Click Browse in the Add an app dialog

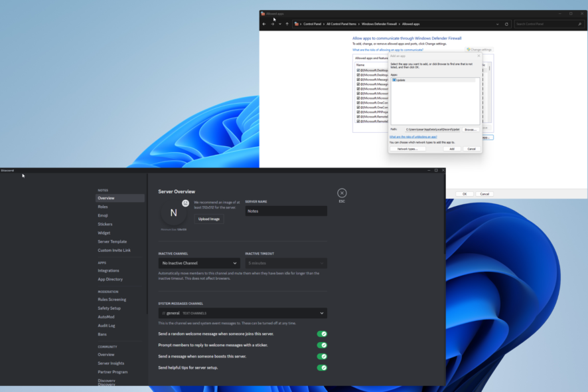tap(471, 130)
